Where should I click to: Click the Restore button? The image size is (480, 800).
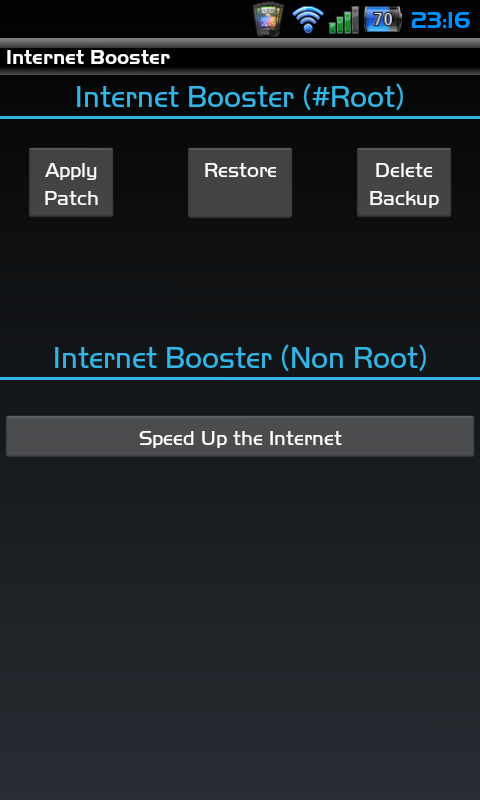(240, 183)
